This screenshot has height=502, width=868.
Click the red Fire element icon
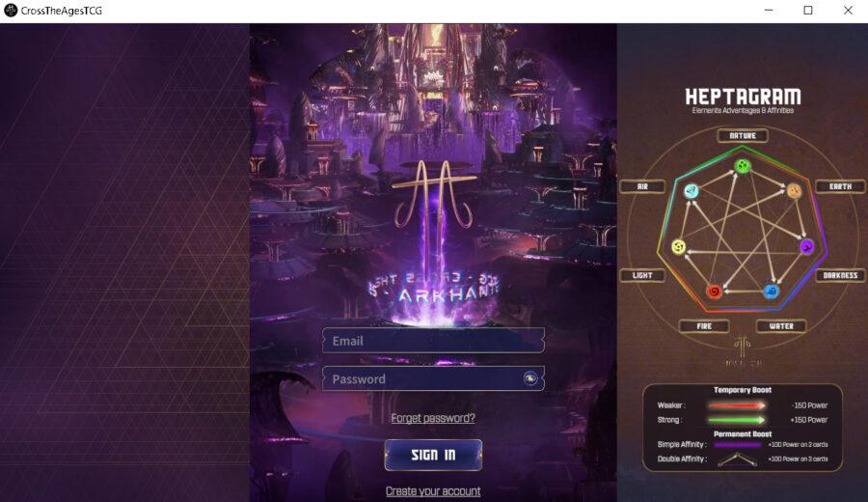coord(714,291)
